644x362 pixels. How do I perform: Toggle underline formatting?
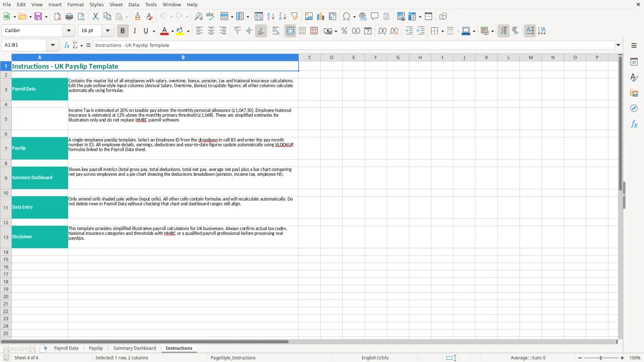[145, 31]
